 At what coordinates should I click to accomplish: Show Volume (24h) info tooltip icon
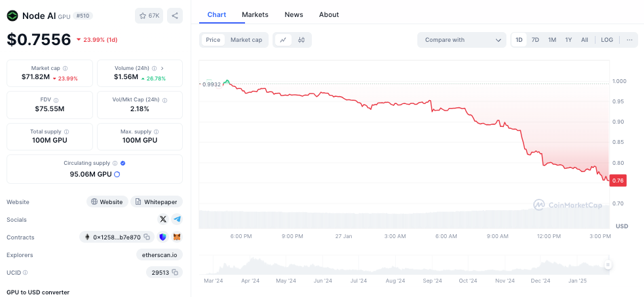pos(155,69)
